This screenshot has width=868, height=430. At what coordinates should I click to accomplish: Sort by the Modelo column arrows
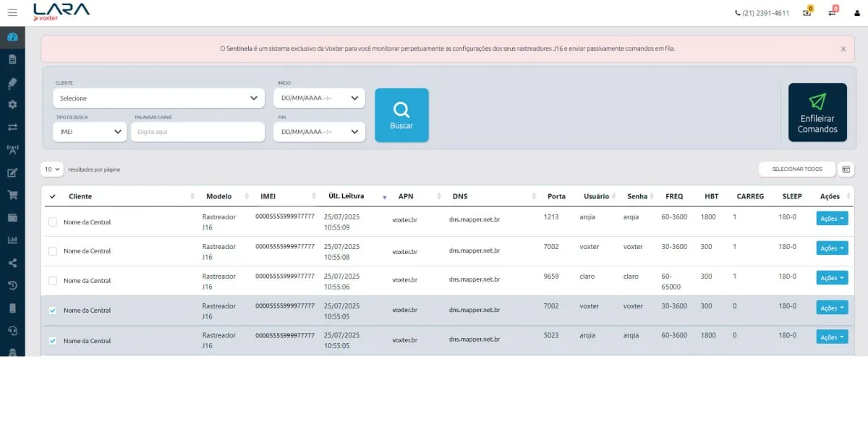click(246, 196)
